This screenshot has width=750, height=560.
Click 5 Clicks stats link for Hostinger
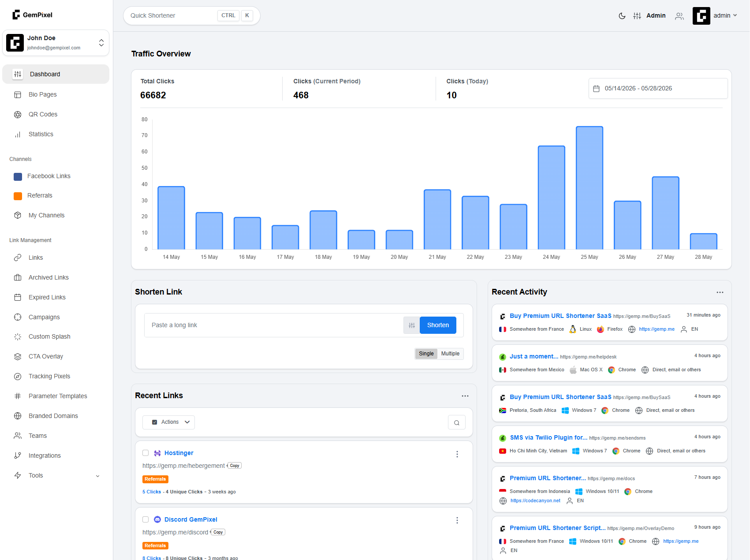click(x=152, y=492)
